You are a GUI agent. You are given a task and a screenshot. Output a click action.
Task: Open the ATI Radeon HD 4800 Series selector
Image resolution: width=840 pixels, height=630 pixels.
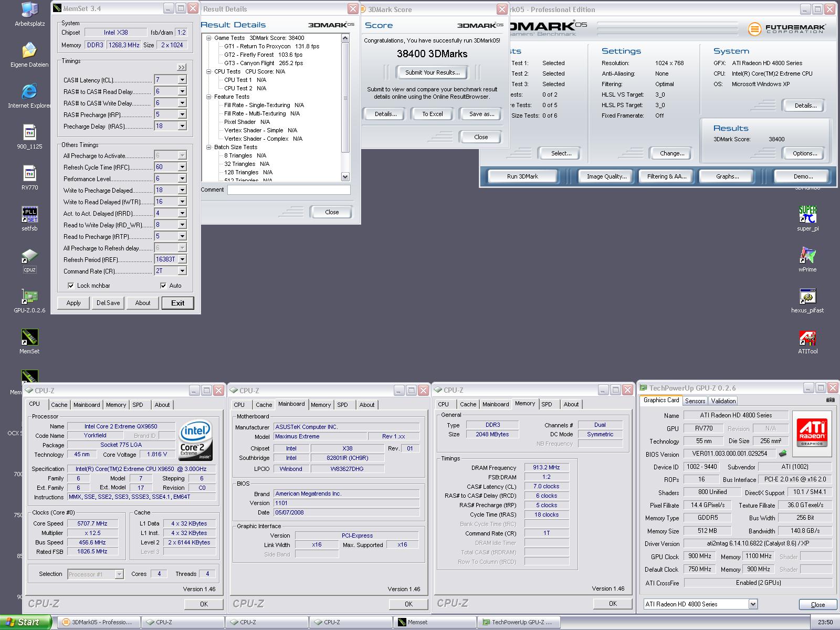pyautogui.click(x=752, y=604)
